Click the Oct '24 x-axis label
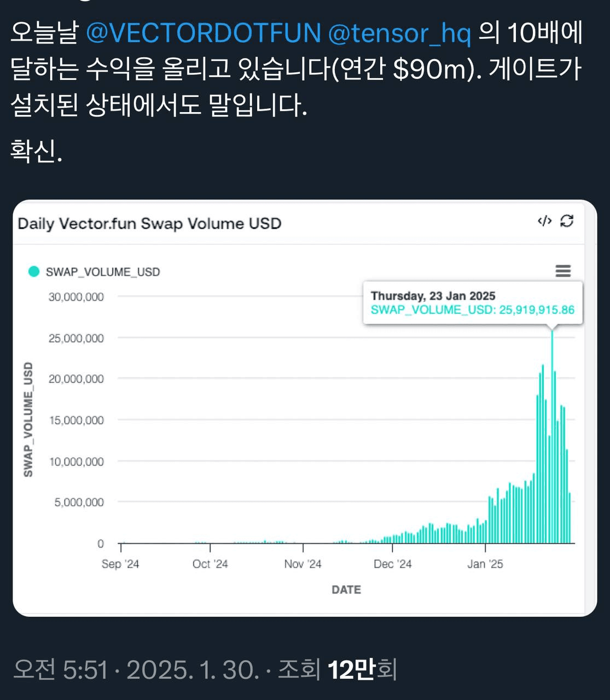 [x=210, y=564]
